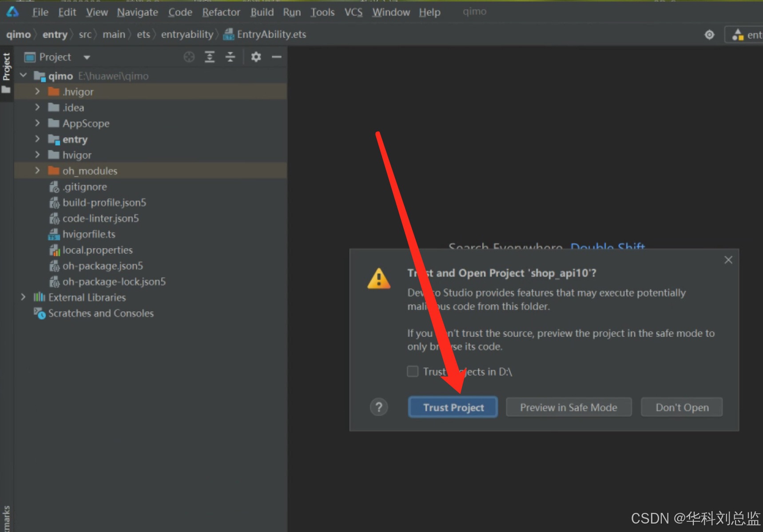Open the Project view dropdown

(x=87, y=57)
